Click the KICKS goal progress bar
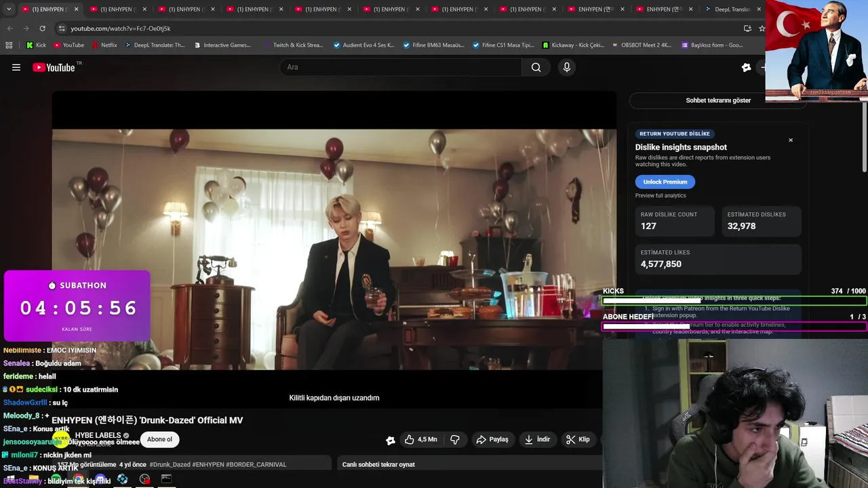Viewport: 868px width, 488px height. click(734, 301)
